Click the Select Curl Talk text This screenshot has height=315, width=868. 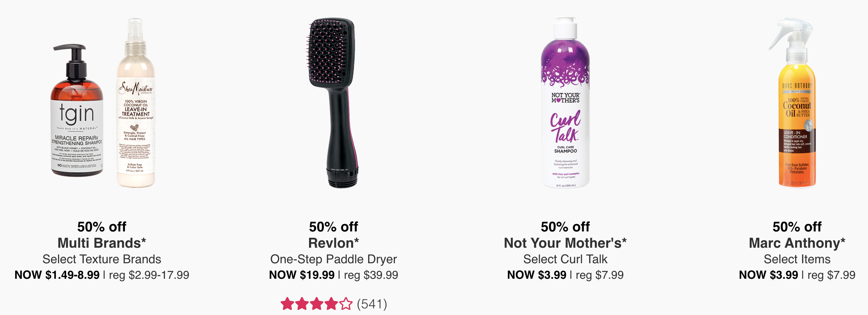565,259
